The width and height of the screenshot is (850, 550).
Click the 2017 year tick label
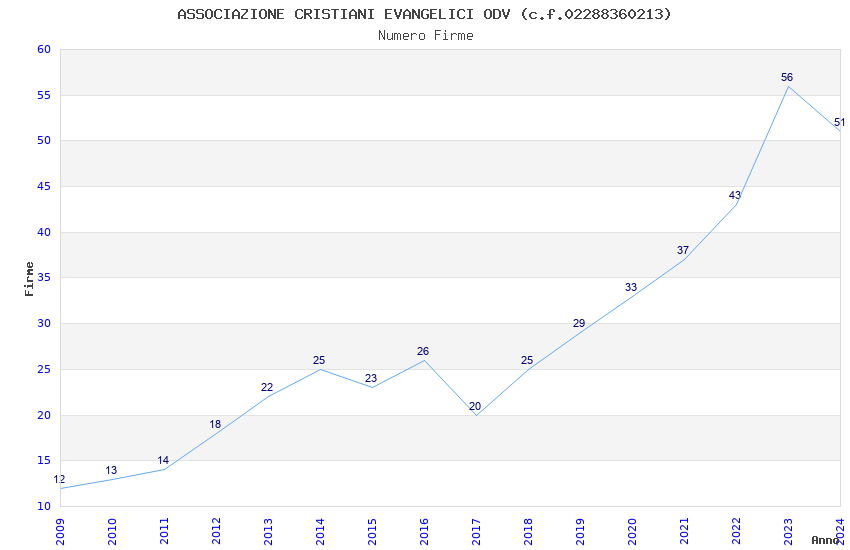(476, 532)
